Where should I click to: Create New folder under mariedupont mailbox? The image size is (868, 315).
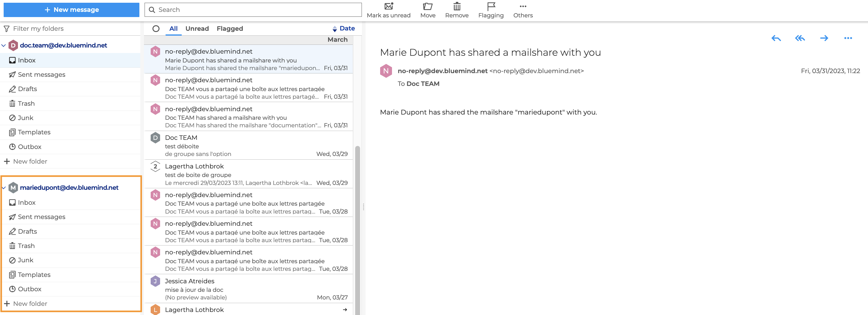tap(30, 303)
